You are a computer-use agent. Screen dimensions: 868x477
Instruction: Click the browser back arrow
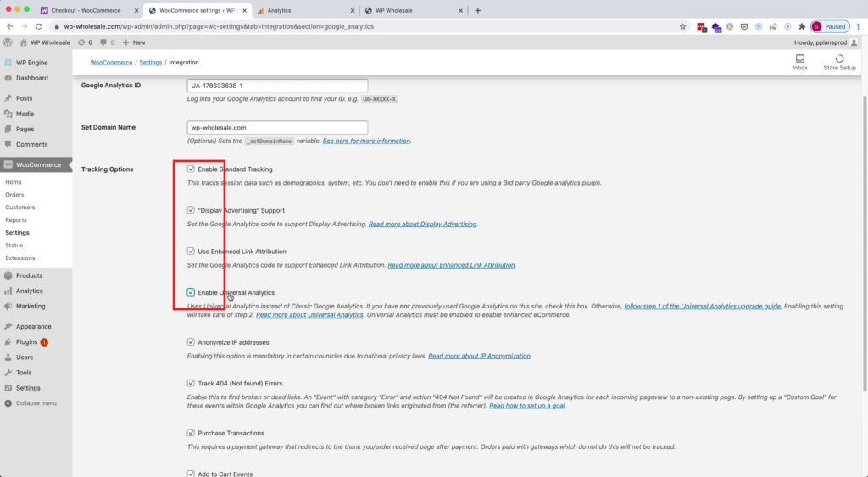(x=10, y=26)
